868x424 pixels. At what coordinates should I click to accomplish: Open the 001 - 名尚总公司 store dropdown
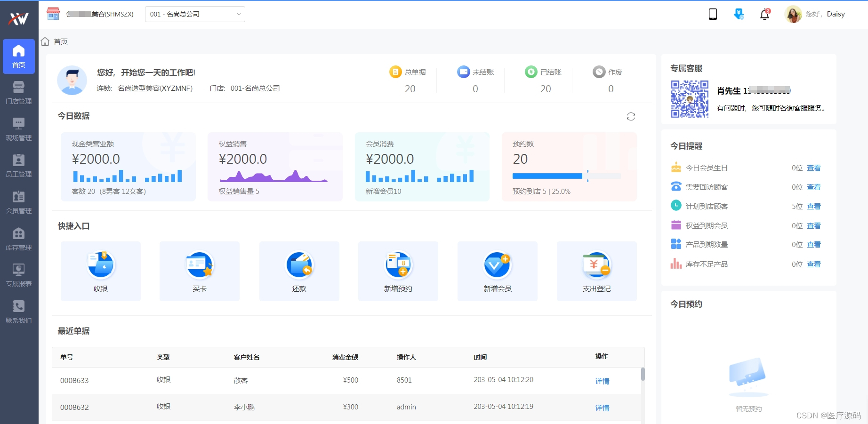click(195, 14)
